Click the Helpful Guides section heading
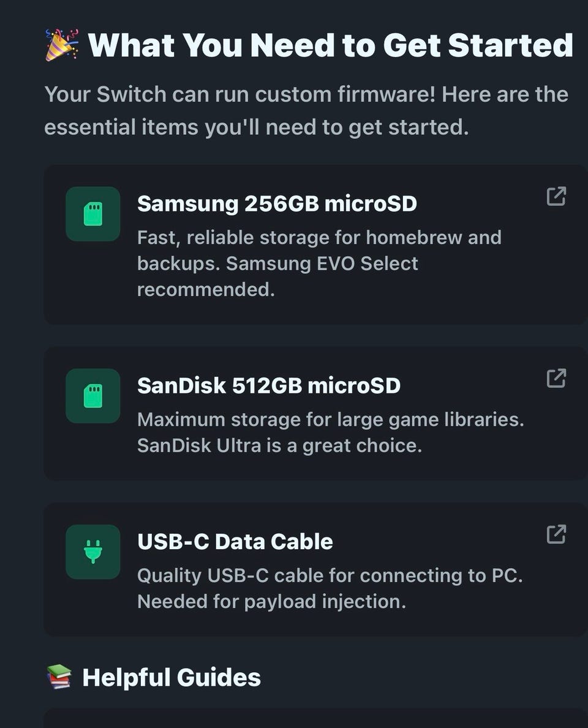The image size is (588, 728). tap(171, 678)
